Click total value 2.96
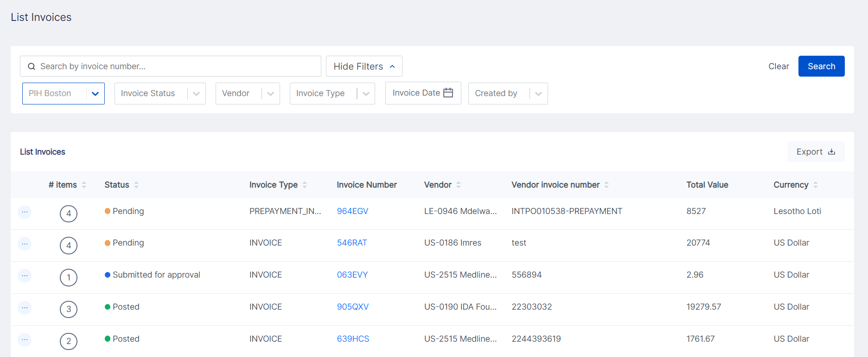 click(695, 275)
